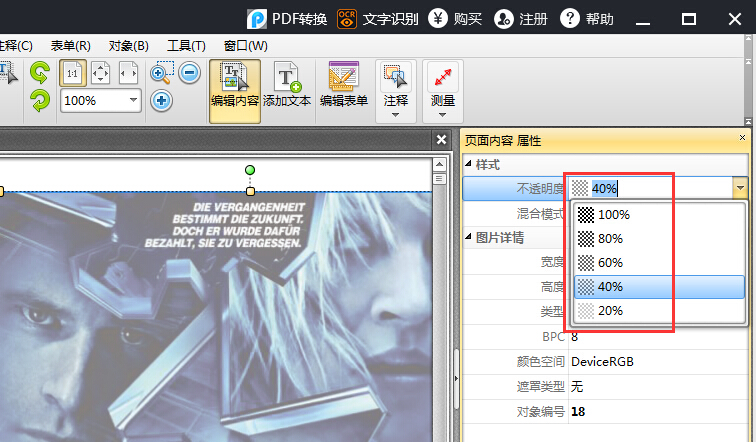Choose 80% opacity from the list

pos(659,239)
